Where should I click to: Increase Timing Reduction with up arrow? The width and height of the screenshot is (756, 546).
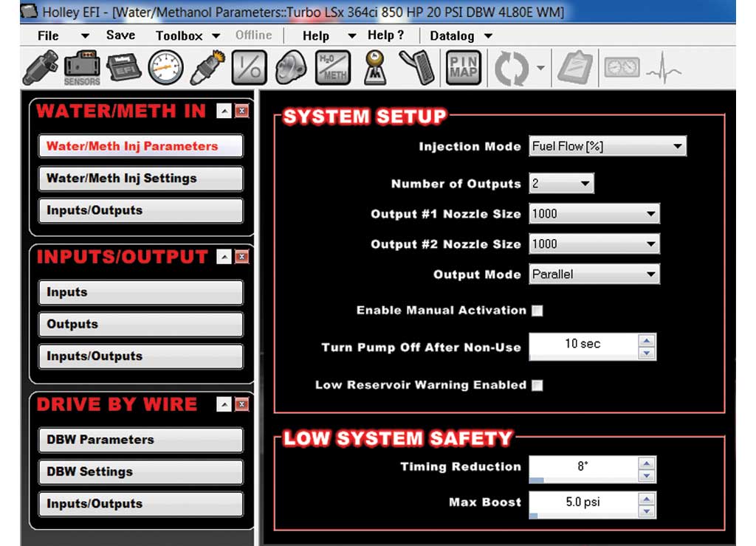[x=647, y=463]
